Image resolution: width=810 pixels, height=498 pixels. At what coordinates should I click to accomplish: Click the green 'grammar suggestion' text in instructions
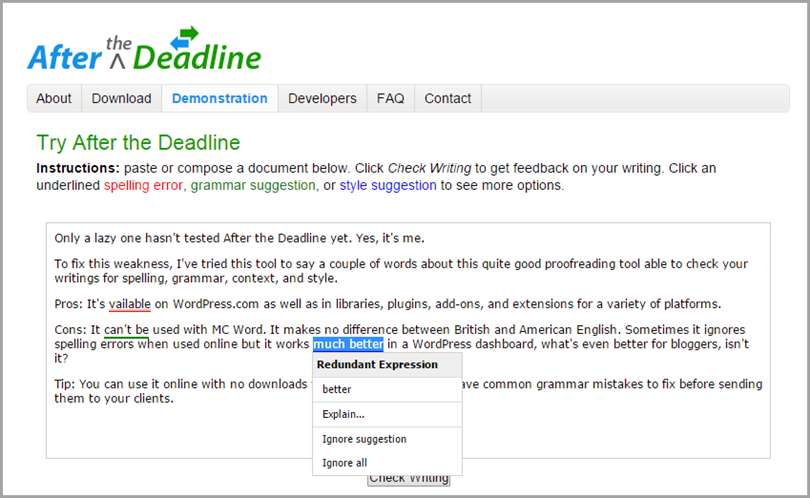coord(252,185)
